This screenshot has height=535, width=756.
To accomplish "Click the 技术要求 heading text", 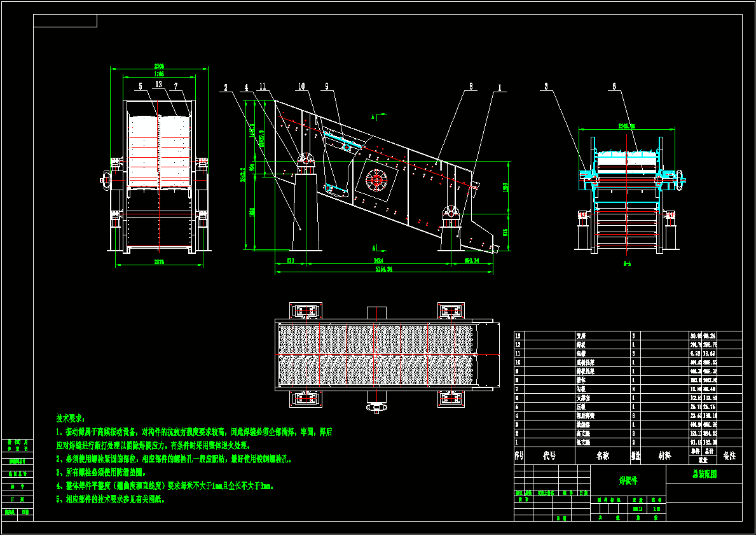I will pyautogui.click(x=71, y=418).
